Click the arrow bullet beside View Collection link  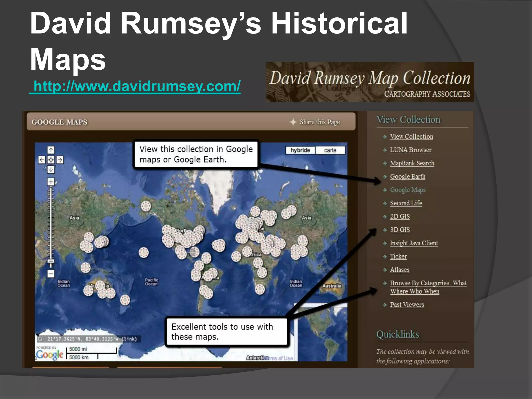[385, 137]
